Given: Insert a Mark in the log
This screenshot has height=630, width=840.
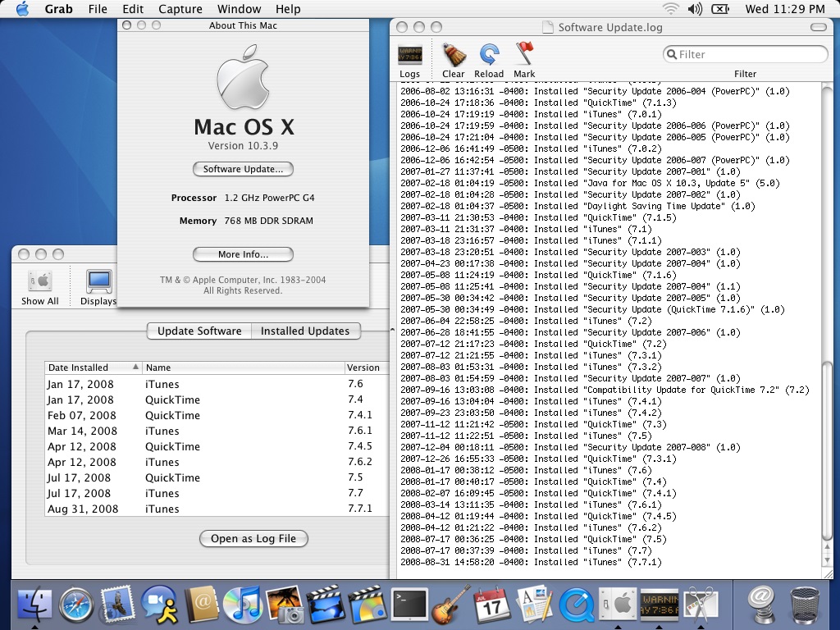Looking at the screenshot, I should [524, 61].
